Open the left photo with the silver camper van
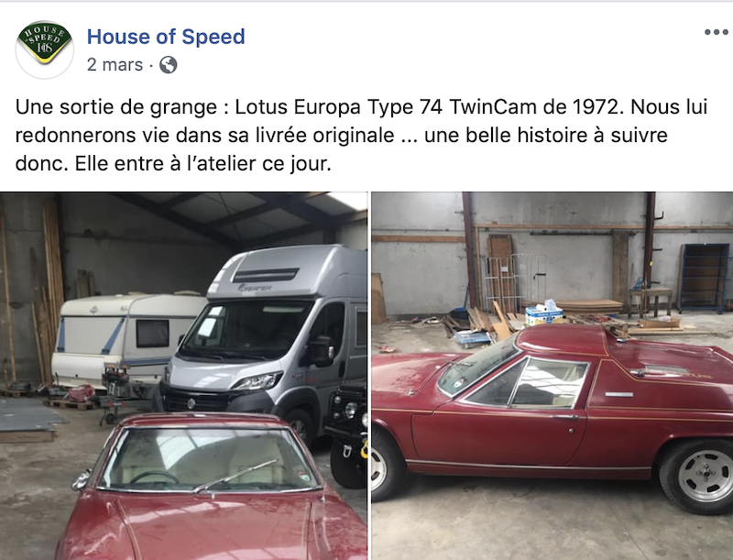 [184, 376]
